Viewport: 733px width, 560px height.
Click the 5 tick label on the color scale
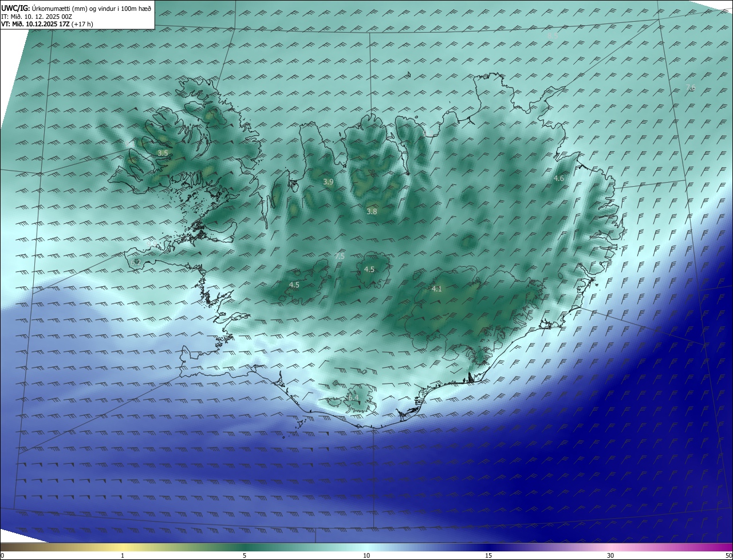[245, 555]
